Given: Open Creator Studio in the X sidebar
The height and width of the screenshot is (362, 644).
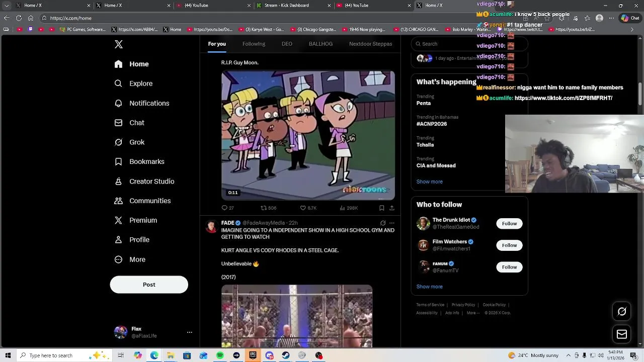Looking at the screenshot, I should click(x=144, y=182).
